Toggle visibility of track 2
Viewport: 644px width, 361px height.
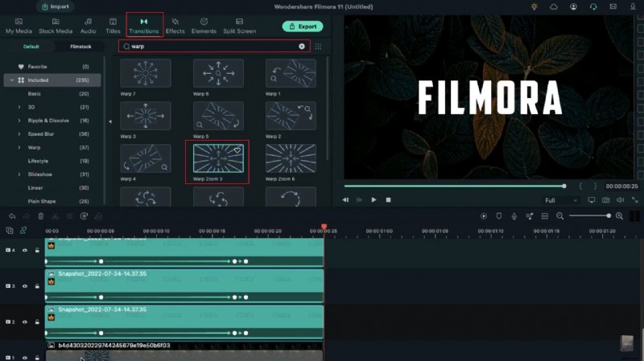25,322
